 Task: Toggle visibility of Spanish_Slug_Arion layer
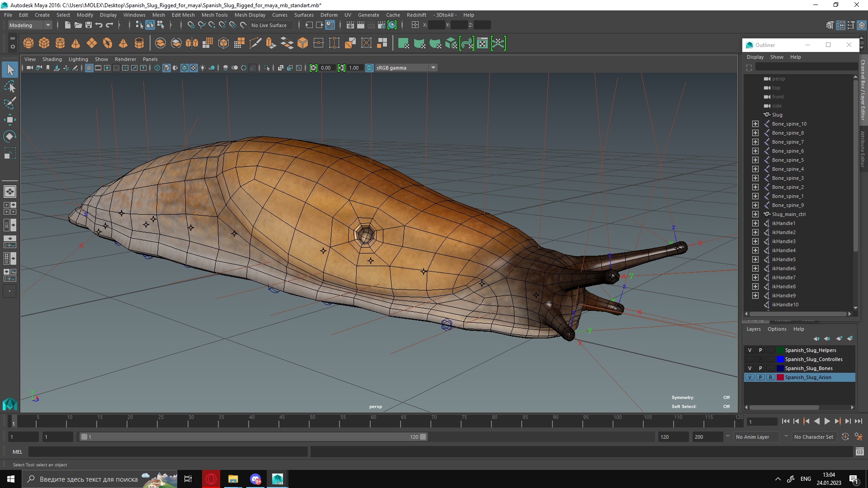pos(750,377)
